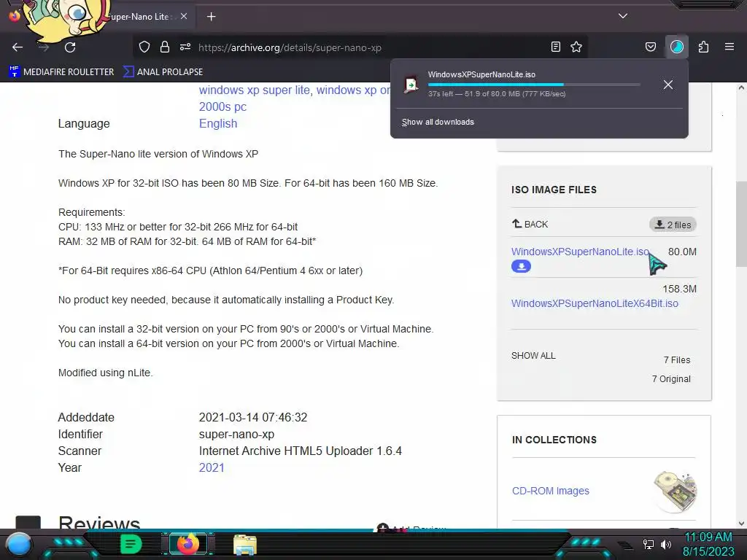
Task: Open the MEDIAFIRE ROULETTER bookmark
Action: pyautogui.click(x=61, y=72)
